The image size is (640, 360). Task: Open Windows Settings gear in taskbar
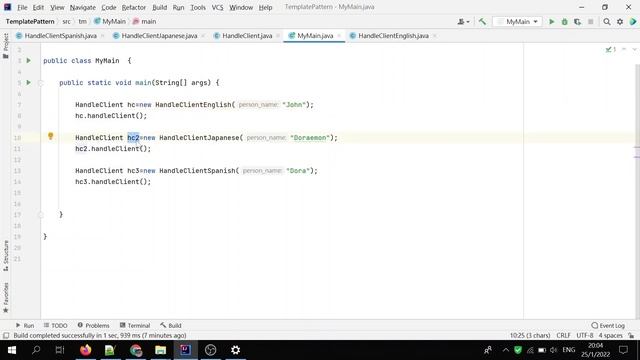[236, 350]
